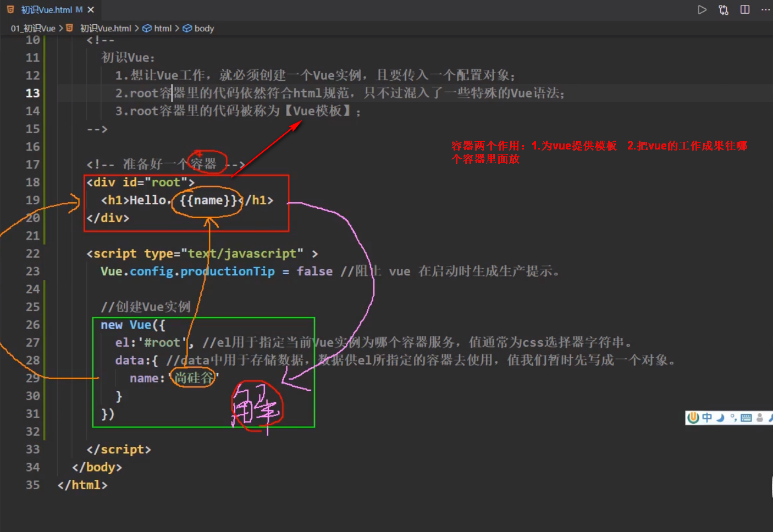Click the comment line starting 1.想让Vue工作

pos(315,75)
